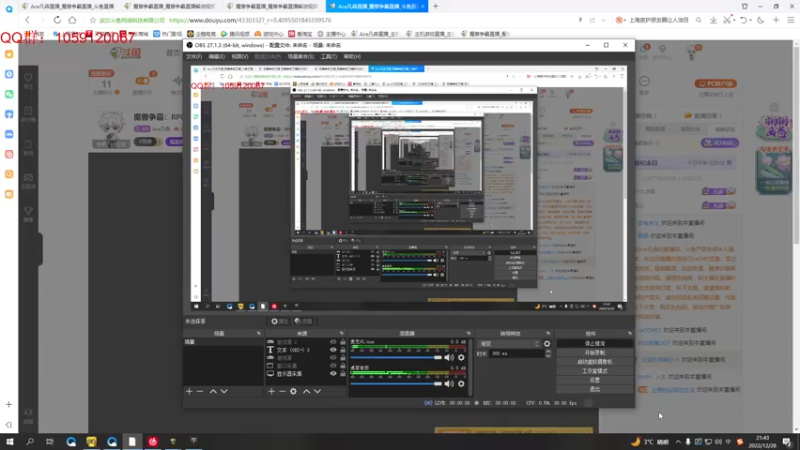This screenshot has width=800, height=450.
Task: Open OBS settings from controls dock
Action: point(594,380)
